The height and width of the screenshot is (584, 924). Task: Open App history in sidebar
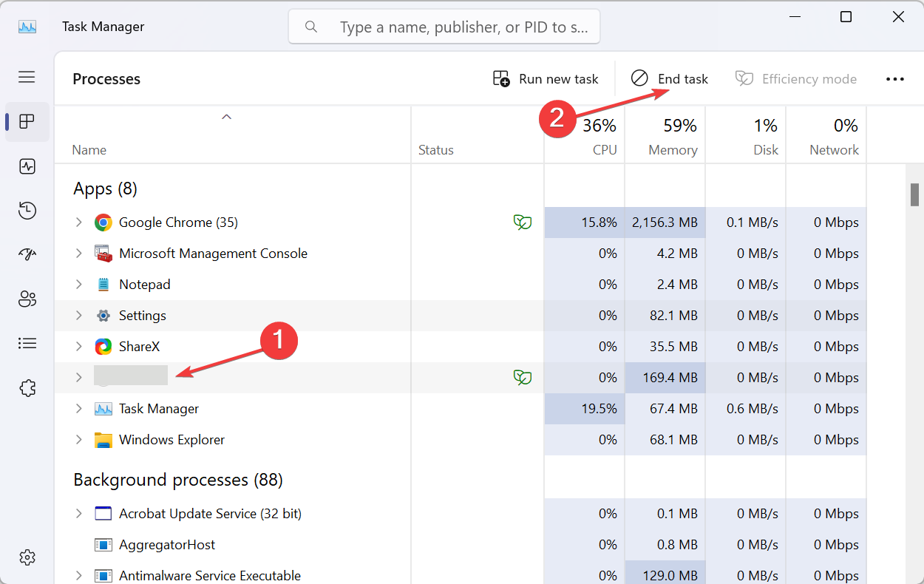(27, 211)
